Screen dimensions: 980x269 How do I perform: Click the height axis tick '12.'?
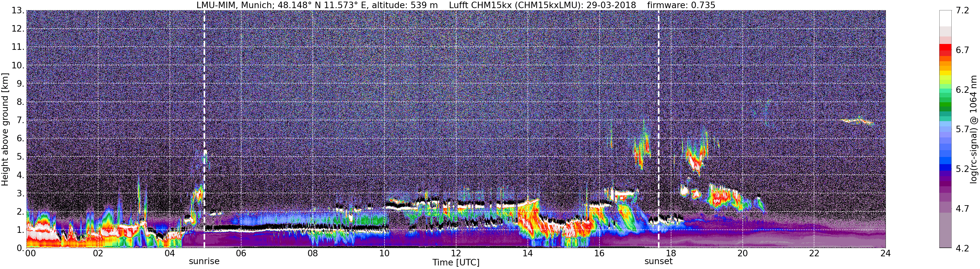coord(18,29)
